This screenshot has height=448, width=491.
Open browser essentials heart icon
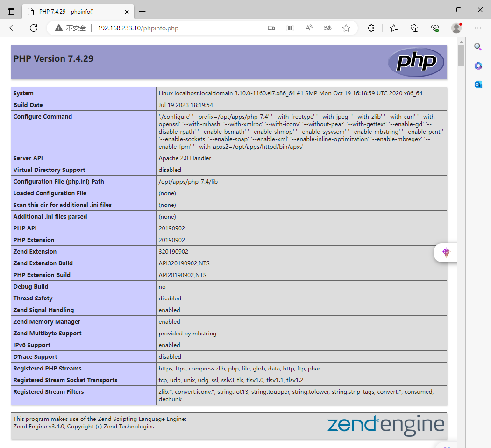(x=435, y=28)
